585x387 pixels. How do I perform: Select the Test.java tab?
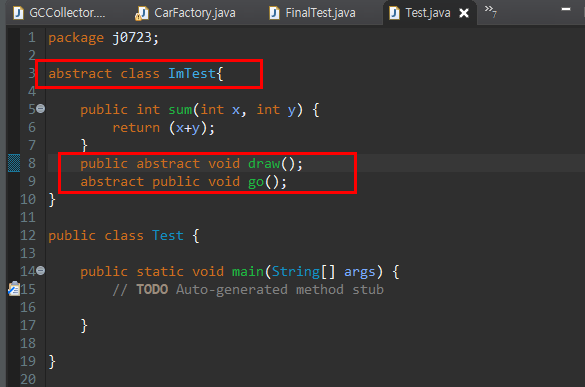point(428,13)
